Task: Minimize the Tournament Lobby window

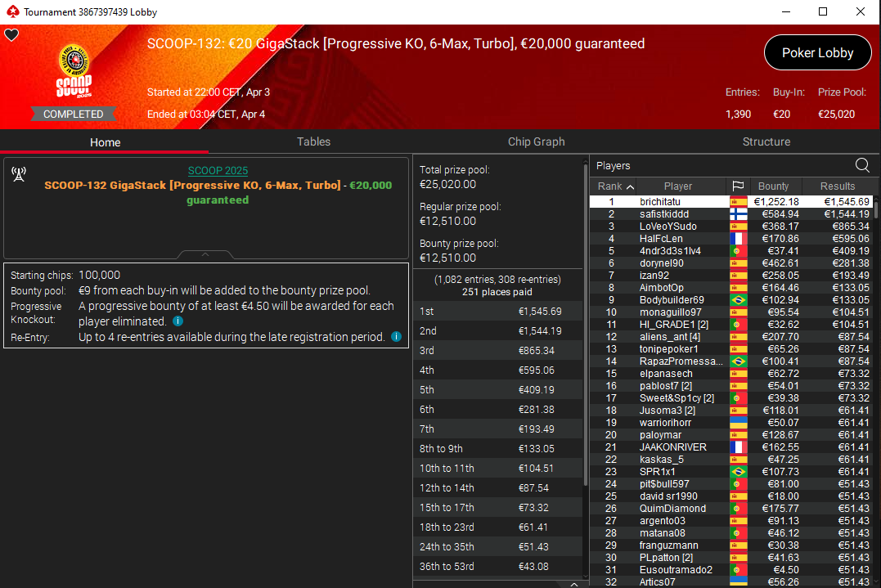Action: pos(786,11)
